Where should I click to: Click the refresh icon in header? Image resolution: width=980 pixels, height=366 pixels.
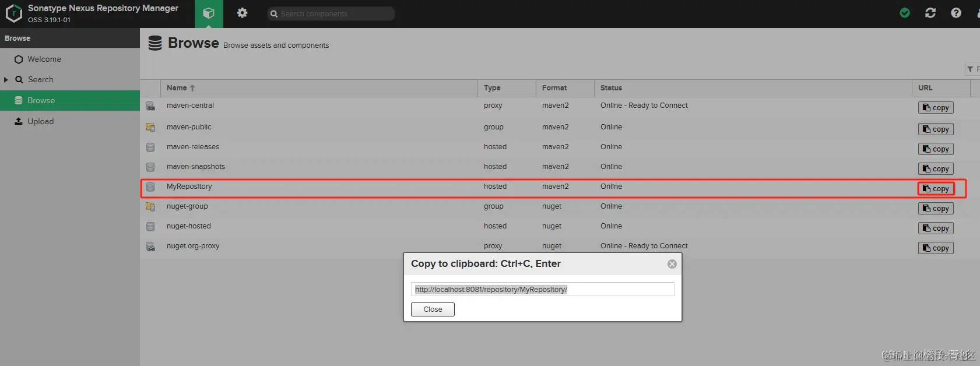930,13
